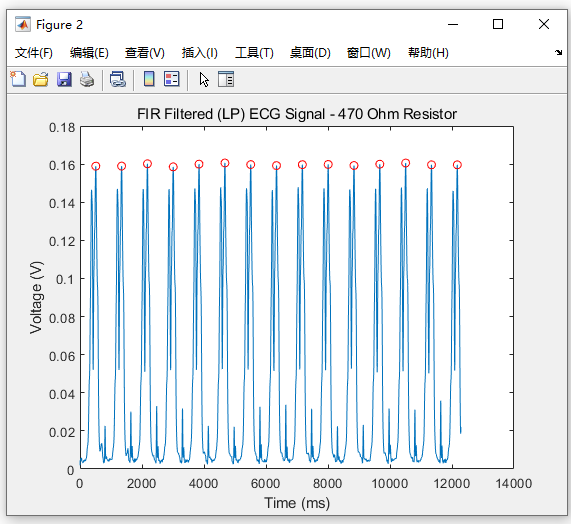Open the Property Inspector panel icon
This screenshot has height=524, width=571.
[x=226, y=79]
